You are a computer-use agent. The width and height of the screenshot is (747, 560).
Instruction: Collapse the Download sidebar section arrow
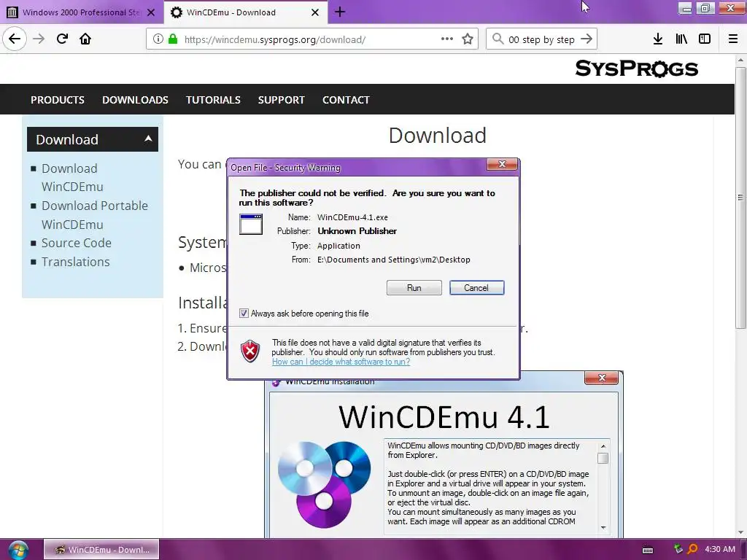click(x=148, y=139)
